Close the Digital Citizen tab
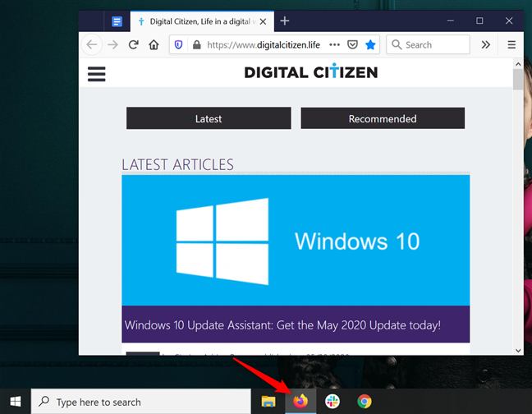The image size is (532, 414). [263, 21]
